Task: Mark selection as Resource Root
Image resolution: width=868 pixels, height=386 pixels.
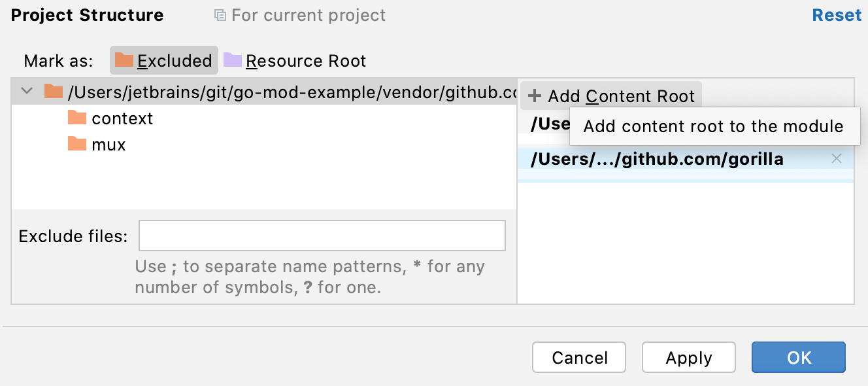Action: [307, 60]
